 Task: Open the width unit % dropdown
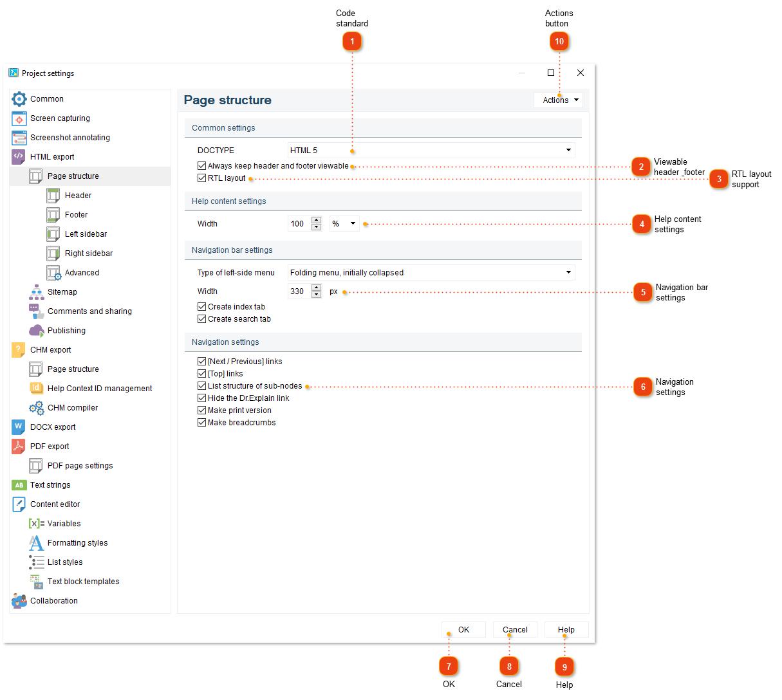click(x=344, y=224)
